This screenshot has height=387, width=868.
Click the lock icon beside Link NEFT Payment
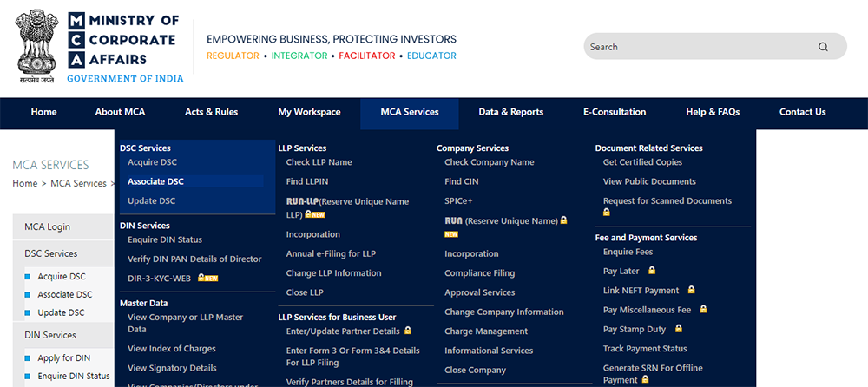point(692,291)
